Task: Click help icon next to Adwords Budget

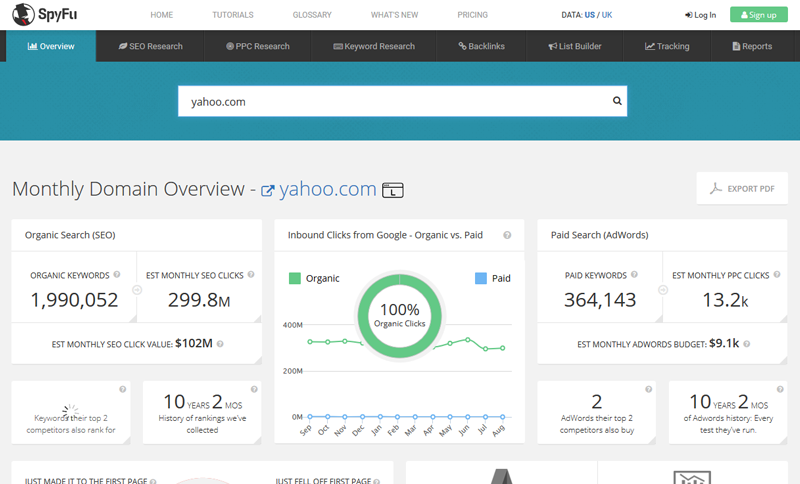Action: [746, 344]
